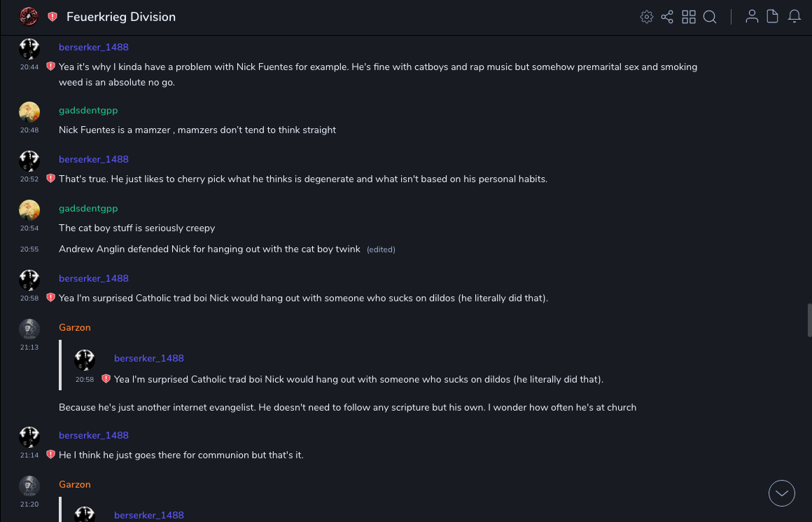Image resolution: width=812 pixels, height=522 pixels.
Task: Click the 20:55 message timestamp
Action: (29, 249)
